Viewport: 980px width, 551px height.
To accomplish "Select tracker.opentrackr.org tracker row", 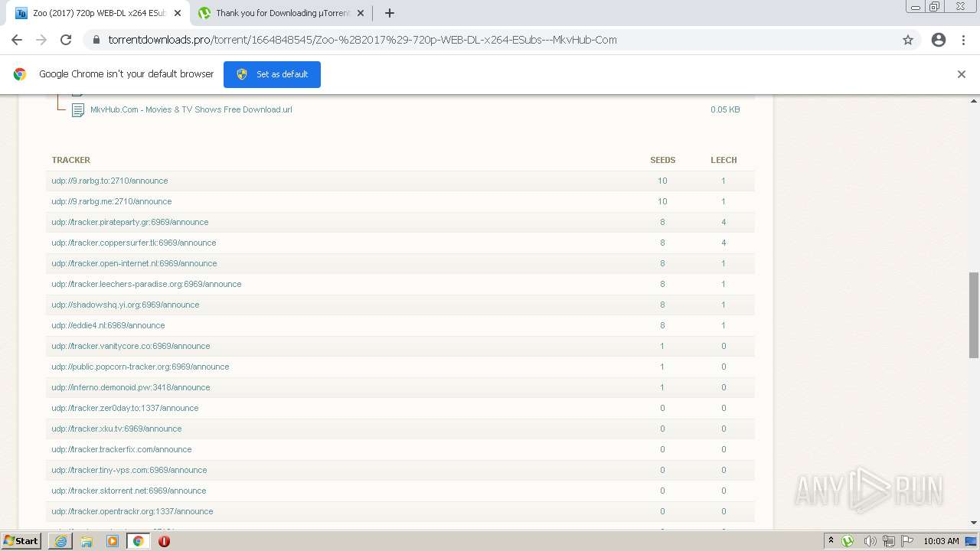I will point(400,511).
